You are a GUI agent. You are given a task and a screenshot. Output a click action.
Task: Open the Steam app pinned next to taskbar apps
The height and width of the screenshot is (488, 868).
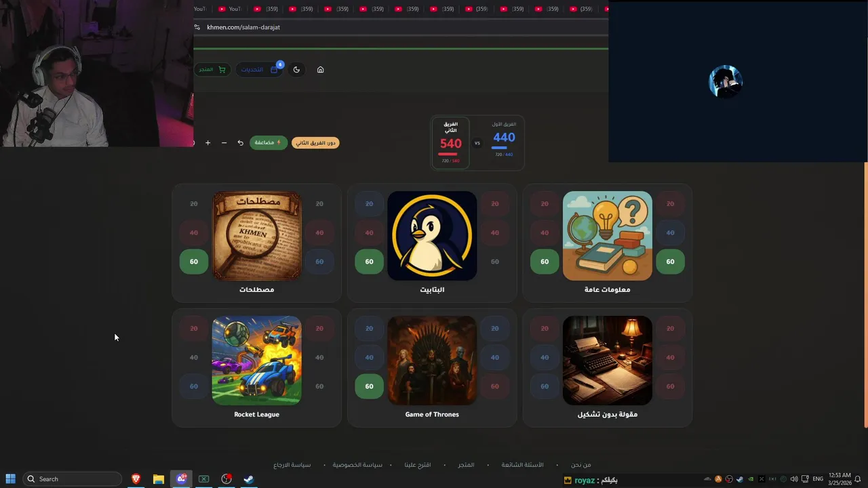click(x=249, y=479)
